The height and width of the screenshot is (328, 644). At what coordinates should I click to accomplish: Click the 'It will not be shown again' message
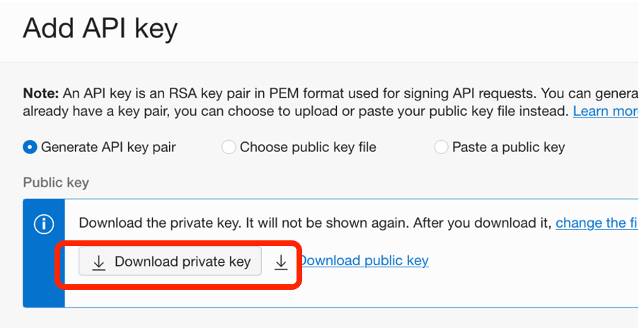326,223
